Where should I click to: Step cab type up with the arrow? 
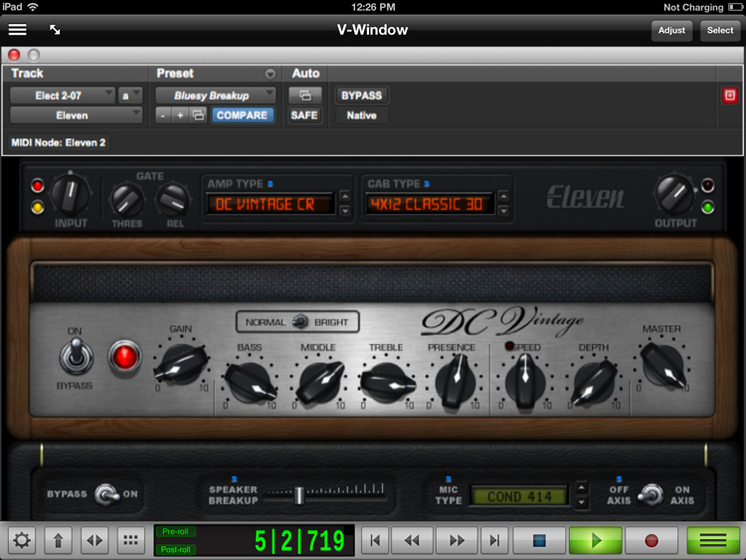coord(503,196)
